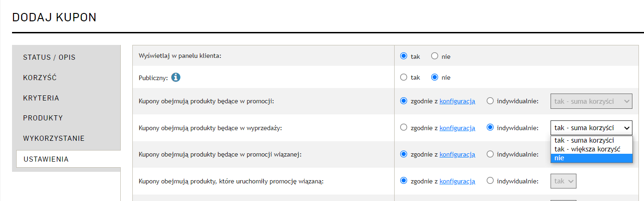Follow konfiguracją link in promocji wiązanej row
644x201 pixels.
click(457, 154)
